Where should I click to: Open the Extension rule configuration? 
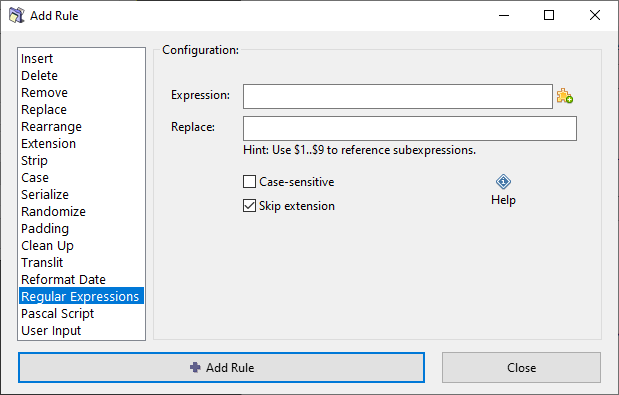tap(81, 143)
